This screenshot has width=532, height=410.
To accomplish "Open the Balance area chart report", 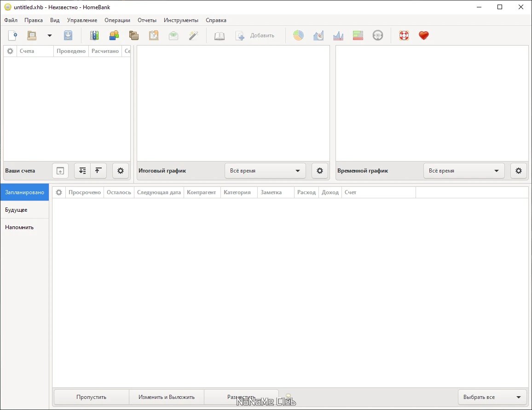I will [338, 35].
